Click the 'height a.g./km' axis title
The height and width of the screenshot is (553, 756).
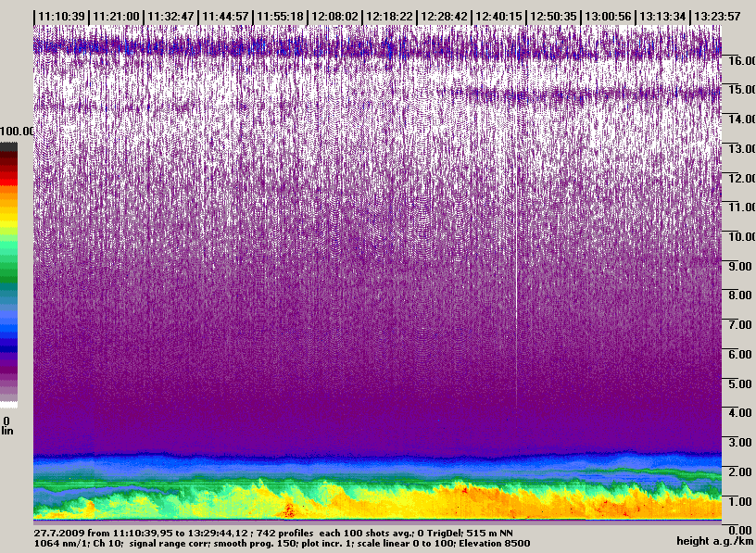pyautogui.click(x=715, y=542)
